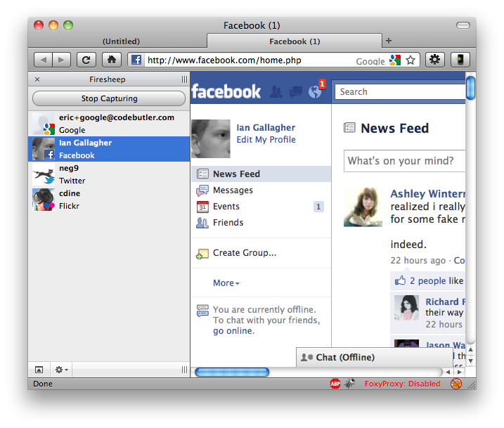Click the Edit My Profile link

(266, 139)
